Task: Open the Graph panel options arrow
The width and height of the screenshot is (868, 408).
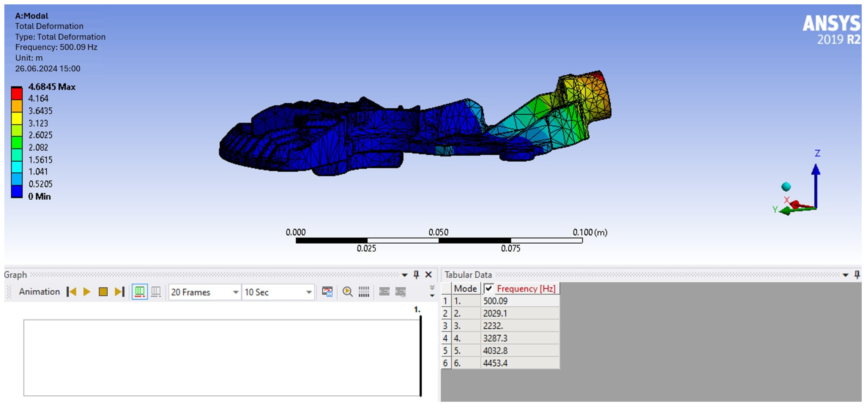Action: 405,275
